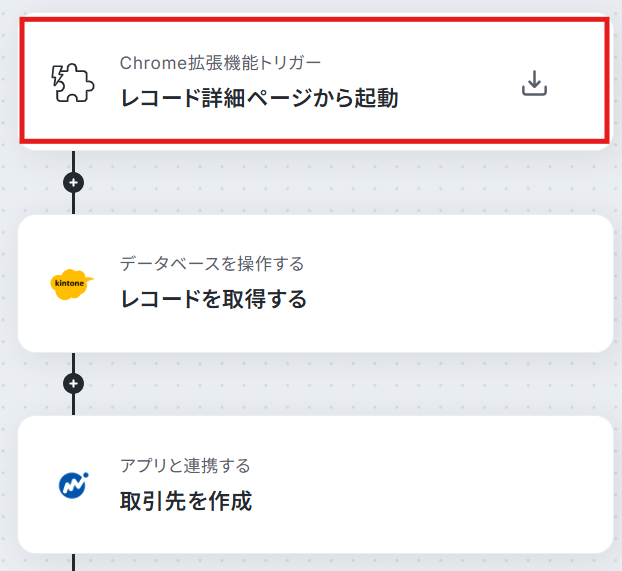Select the 取引先を作成 action card
The height and width of the screenshot is (571, 622).
click(x=315, y=484)
